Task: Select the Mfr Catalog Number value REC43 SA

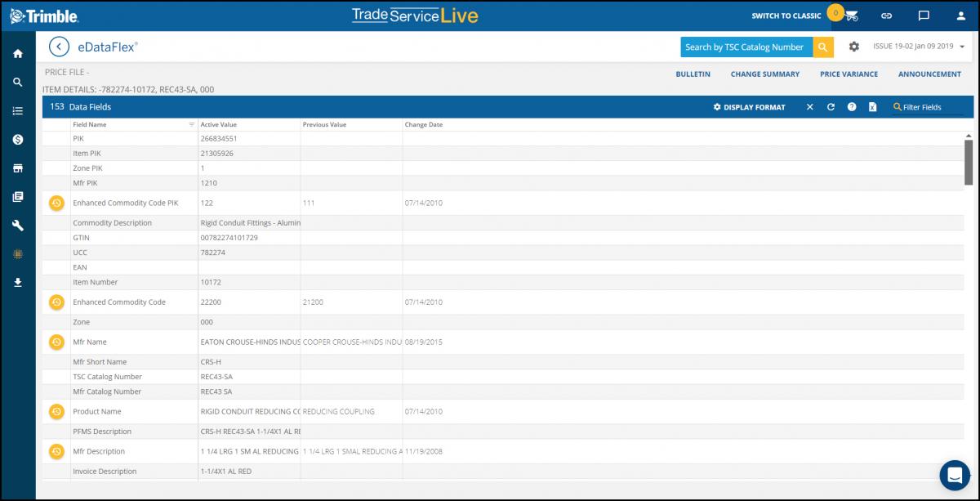Action: tap(216, 391)
